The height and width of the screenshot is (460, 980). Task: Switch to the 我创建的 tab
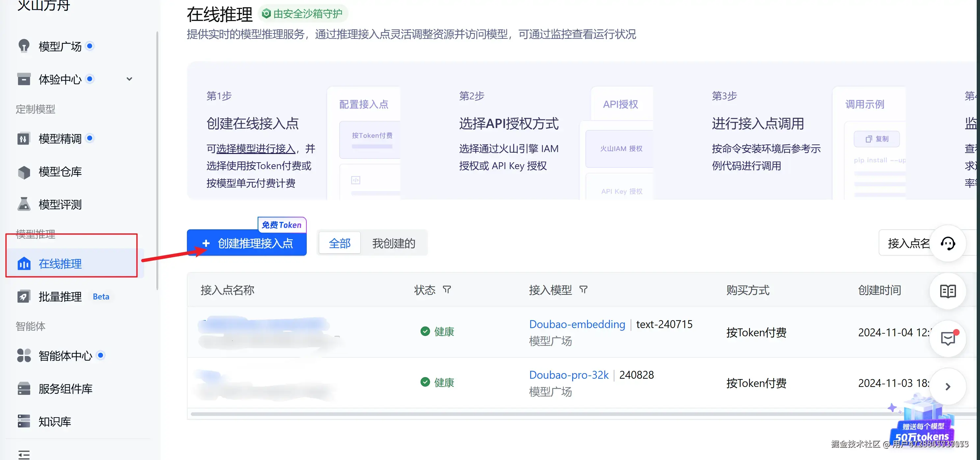coord(393,243)
